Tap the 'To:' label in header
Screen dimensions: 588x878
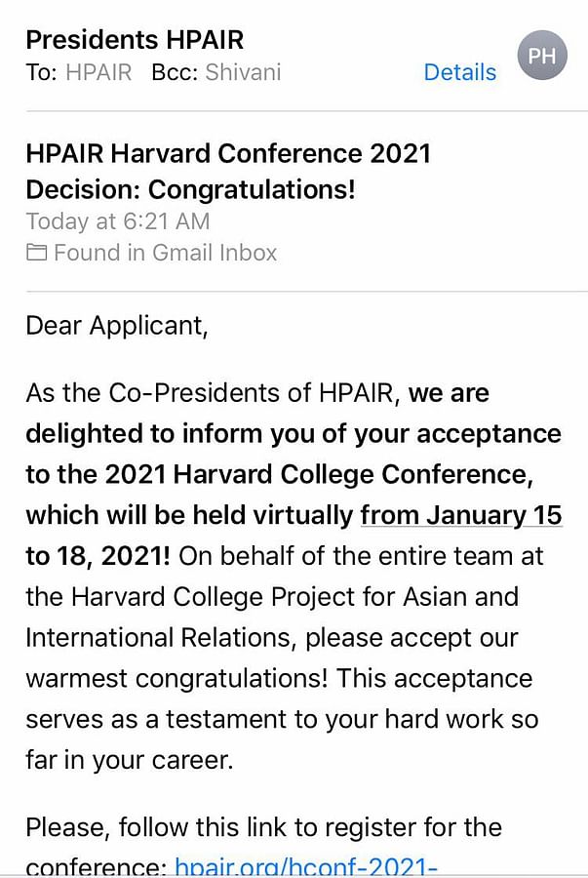[41, 72]
